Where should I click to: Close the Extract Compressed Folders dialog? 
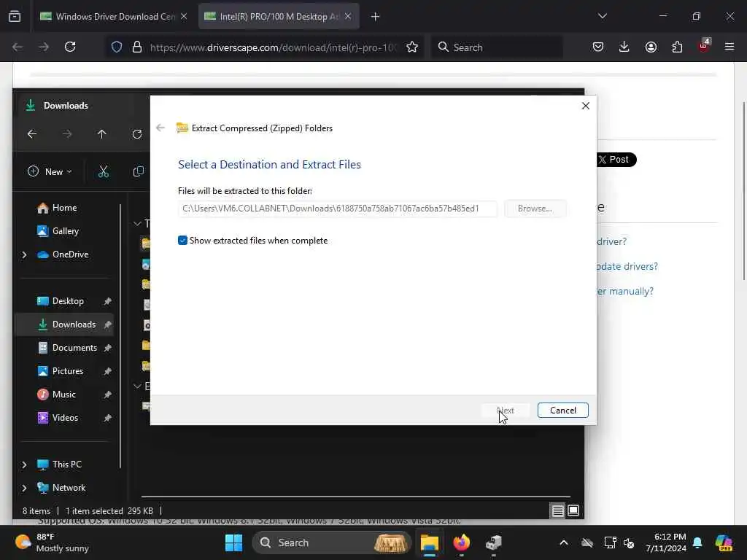[586, 106]
